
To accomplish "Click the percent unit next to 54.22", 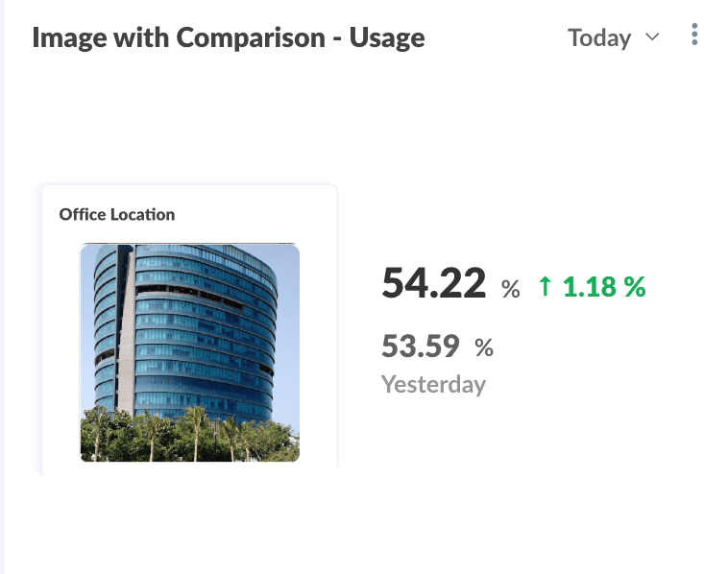I will (511, 289).
